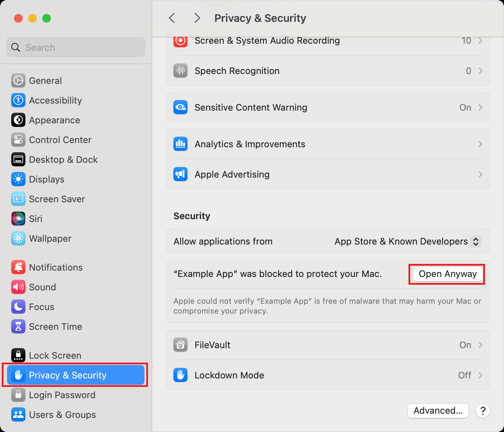Expand Sensitive Content Warning chevron
Viewport: 504px width, 432px height.
tap(480, 107)
